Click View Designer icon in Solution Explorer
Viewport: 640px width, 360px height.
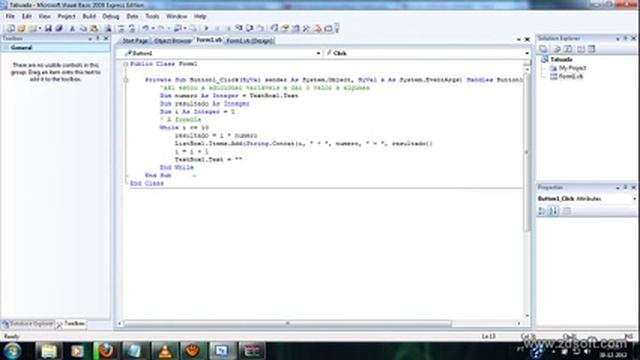tap(591, 49)
